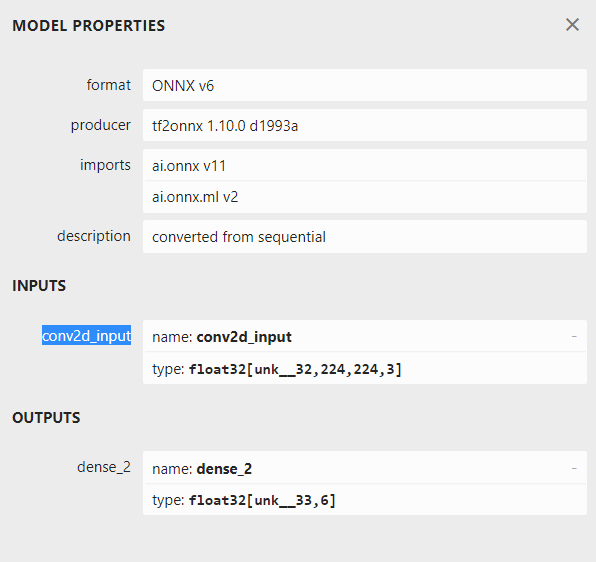Click the OUTPUTS section header
Image resolution: width=596 pixels, height=562 pixels.
(x=46, y=418)
